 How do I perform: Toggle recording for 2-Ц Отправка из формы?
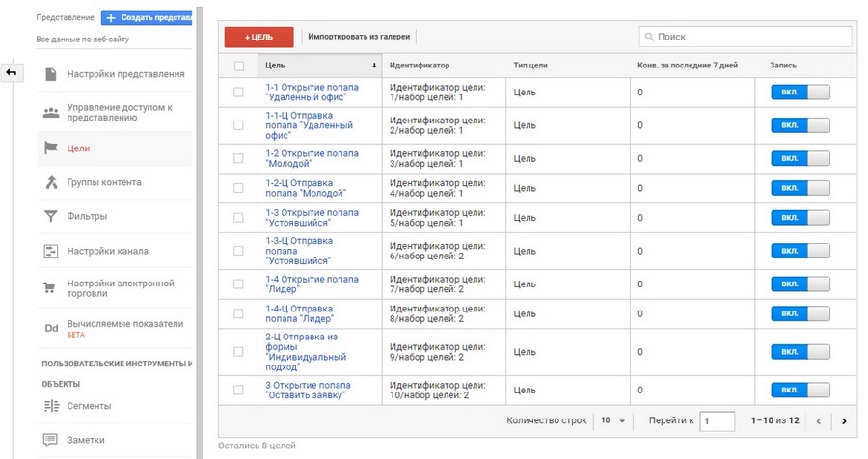click(800, 352)
